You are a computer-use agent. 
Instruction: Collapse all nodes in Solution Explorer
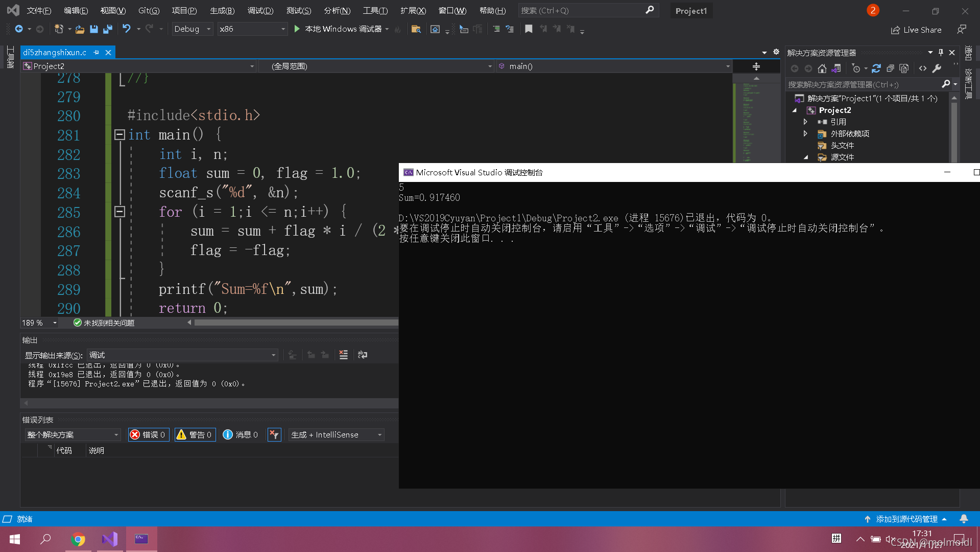(x=890, y=68)
